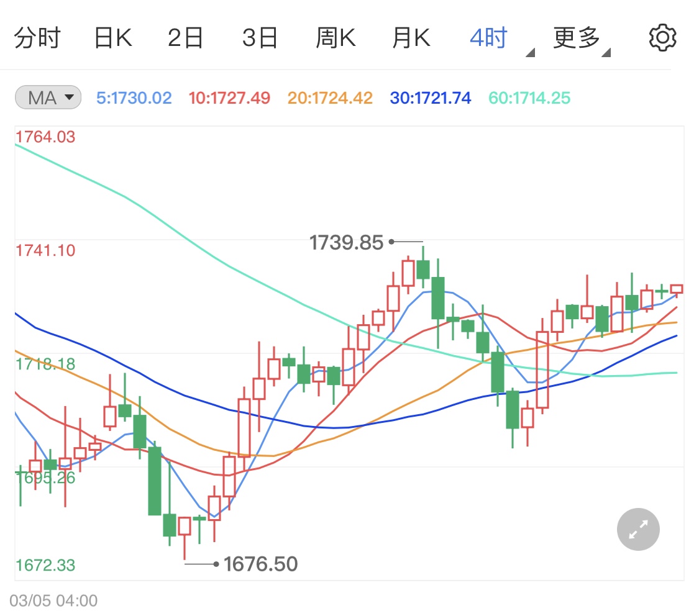Screen dimensions: 699x616
Task: Click the 1718.18 axis price label
Action: pyautogui.click(x=45, y=365)
